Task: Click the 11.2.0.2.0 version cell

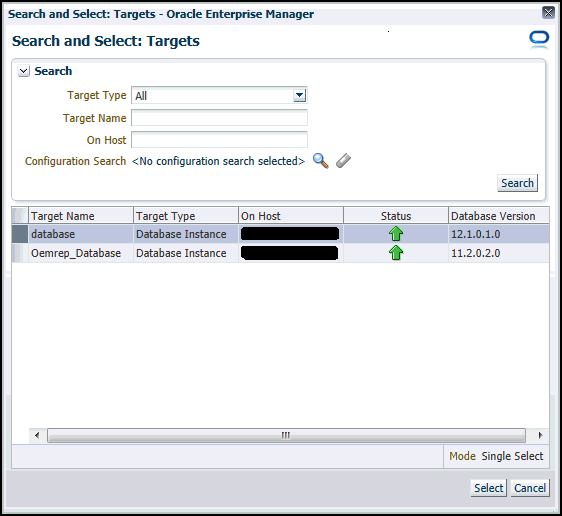Action: [x=499, y=253]
